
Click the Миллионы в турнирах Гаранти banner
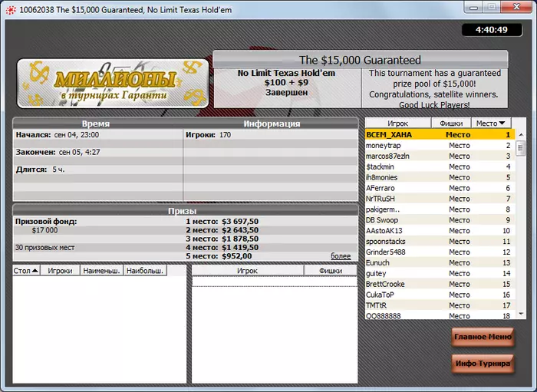click(x=113, y=83)
